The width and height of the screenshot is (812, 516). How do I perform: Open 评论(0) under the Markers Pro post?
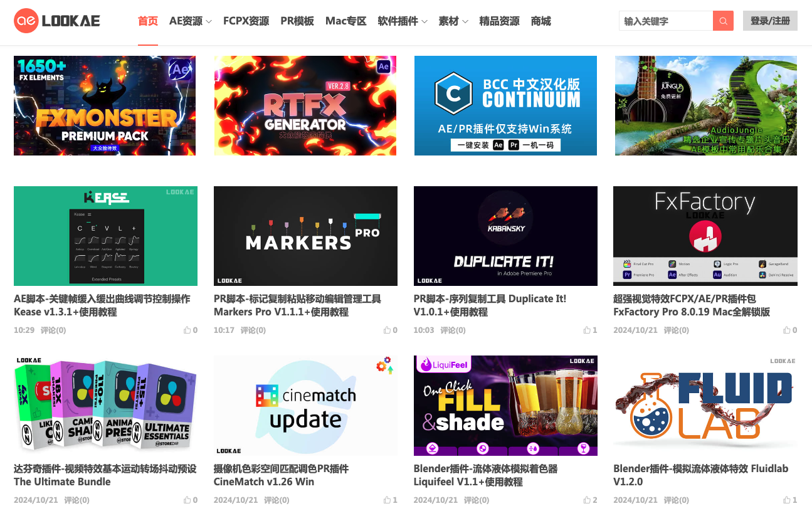tap(253, 330)
